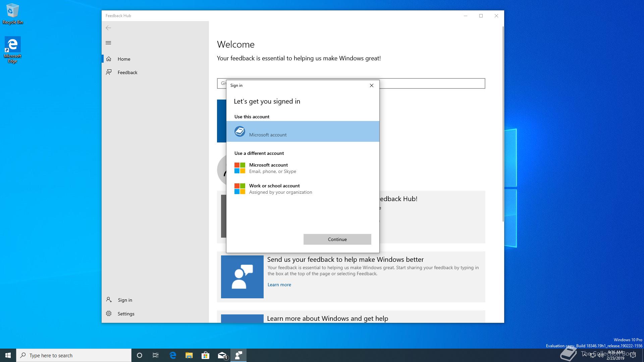
Task: Click the account avatar icon in dialog
Action: [240, 131]
